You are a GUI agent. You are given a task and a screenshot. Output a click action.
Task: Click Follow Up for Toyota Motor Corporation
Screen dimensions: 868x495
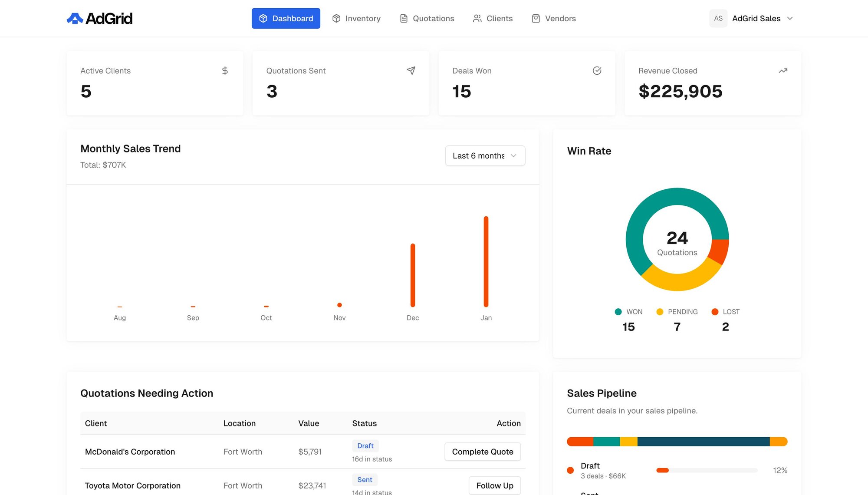point(494,485)
